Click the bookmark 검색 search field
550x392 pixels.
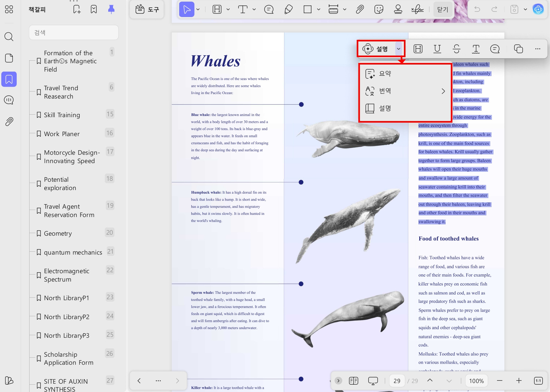click(x=74, y=32)
